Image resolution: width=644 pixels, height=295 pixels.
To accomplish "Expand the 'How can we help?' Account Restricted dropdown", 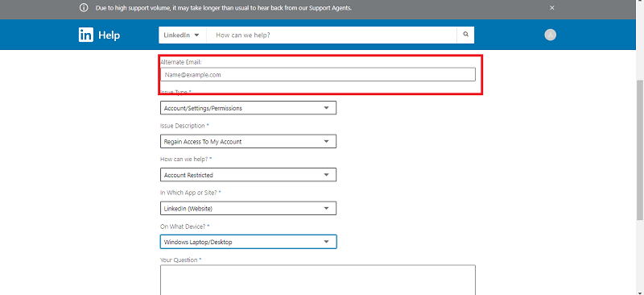I will click(248, 175).
